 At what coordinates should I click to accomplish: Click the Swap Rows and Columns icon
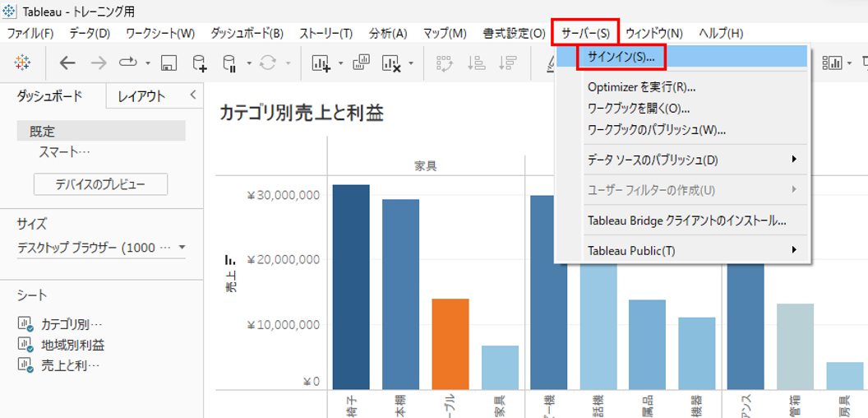[445, 63]
